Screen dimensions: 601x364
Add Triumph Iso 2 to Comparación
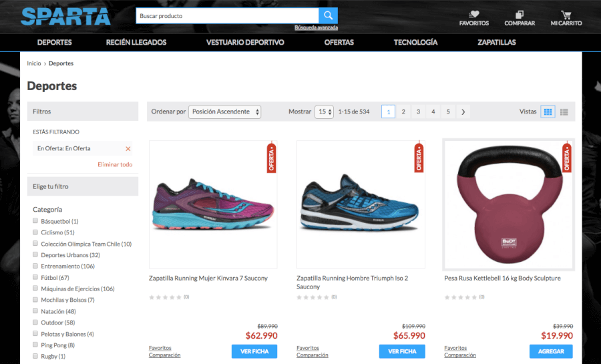point(313,355)
